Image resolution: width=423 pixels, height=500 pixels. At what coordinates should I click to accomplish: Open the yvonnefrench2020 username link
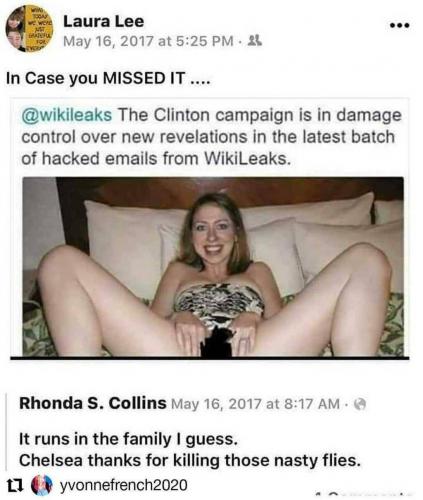click(124, 485)
